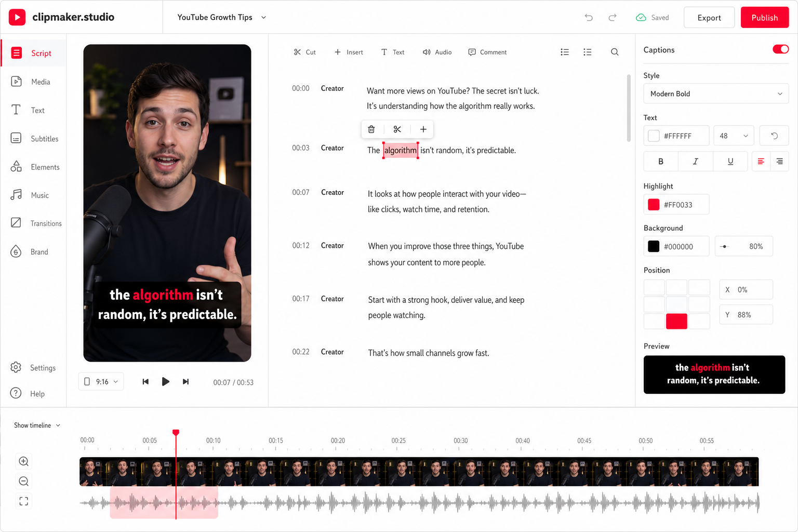Open the Brand panel
The height and width of the screenshot is (532, 798).
[30, 252]
